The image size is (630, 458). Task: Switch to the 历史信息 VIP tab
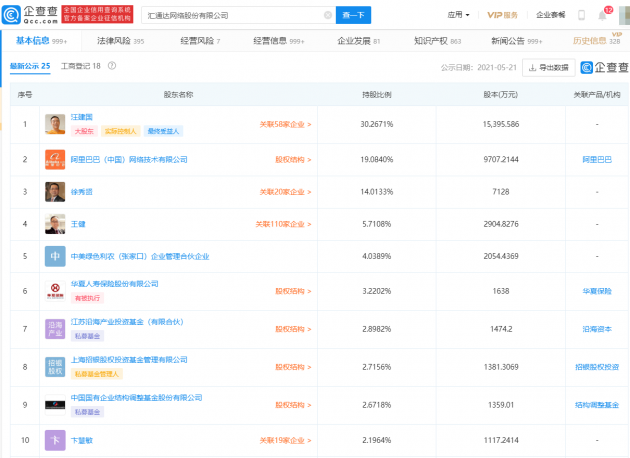(x=597, y=40)
